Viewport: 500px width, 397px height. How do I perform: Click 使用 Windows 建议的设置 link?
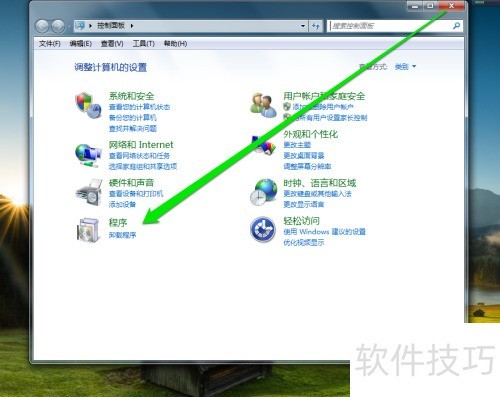pos(324,232)
